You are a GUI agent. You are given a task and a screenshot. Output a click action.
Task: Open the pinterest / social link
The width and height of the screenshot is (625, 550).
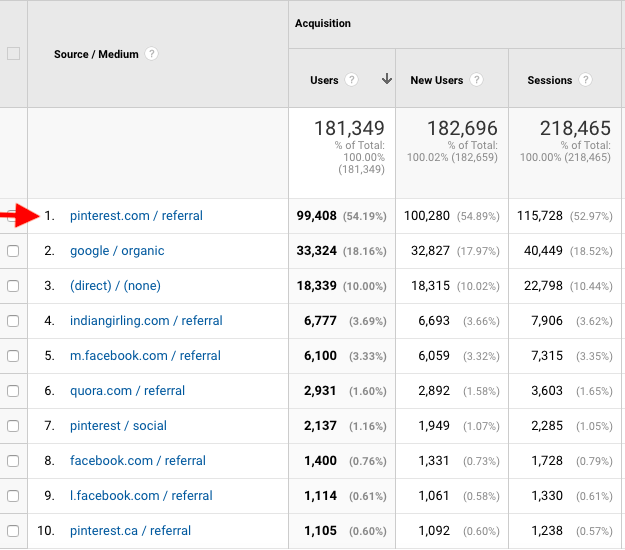(x=118, y=426)
